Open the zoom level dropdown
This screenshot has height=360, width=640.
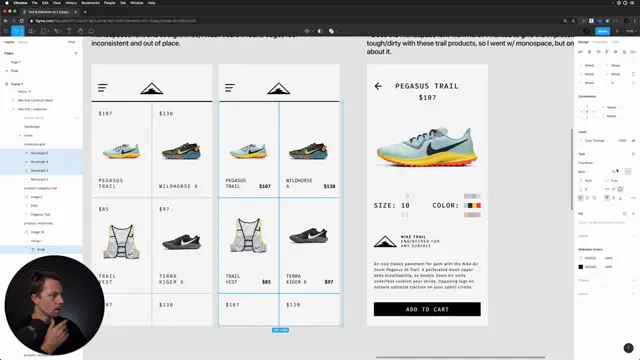tap(631, 31)
